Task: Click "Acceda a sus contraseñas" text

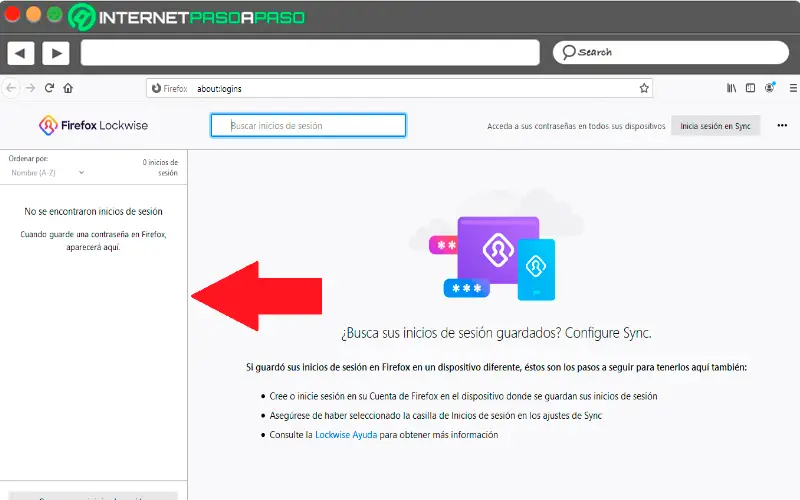Action: point(576,126)
